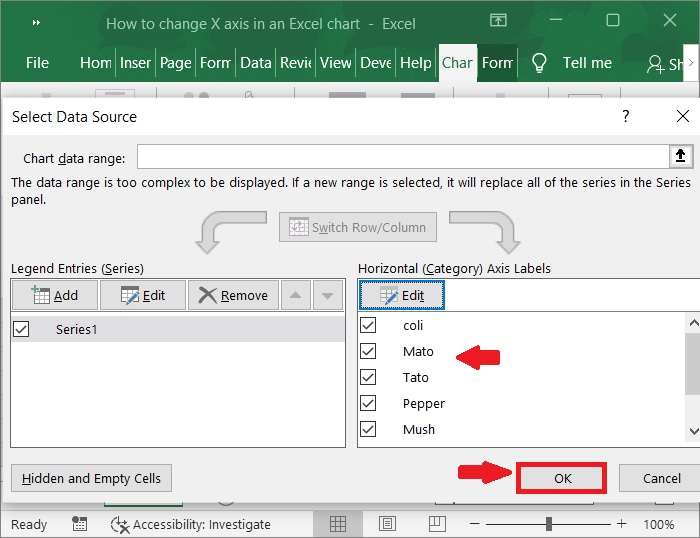Switch to Page Break Preview icon
This screenshot has height=538, width=700.
click(437, 524)
